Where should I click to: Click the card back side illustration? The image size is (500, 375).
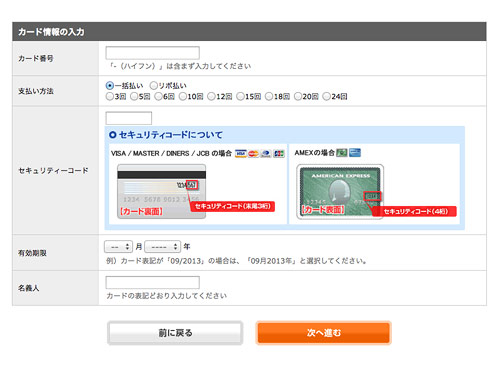tap(162, 191)
